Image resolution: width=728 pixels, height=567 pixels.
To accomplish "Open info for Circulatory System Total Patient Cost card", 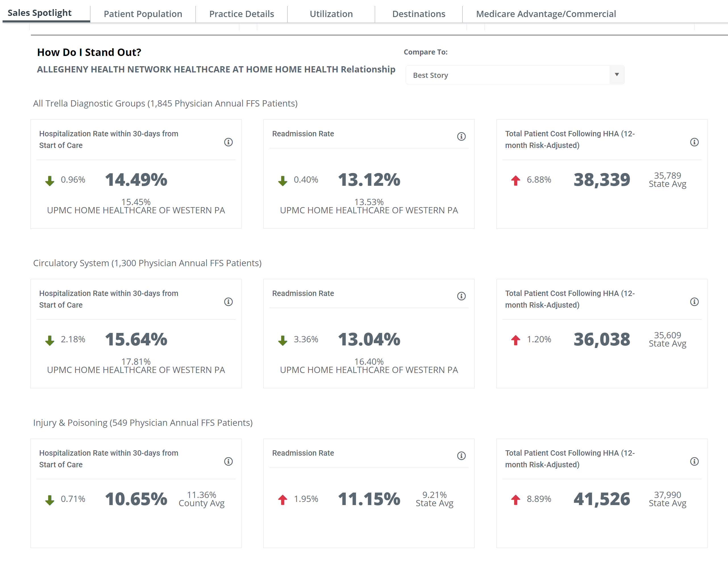I will pos(694,302).
